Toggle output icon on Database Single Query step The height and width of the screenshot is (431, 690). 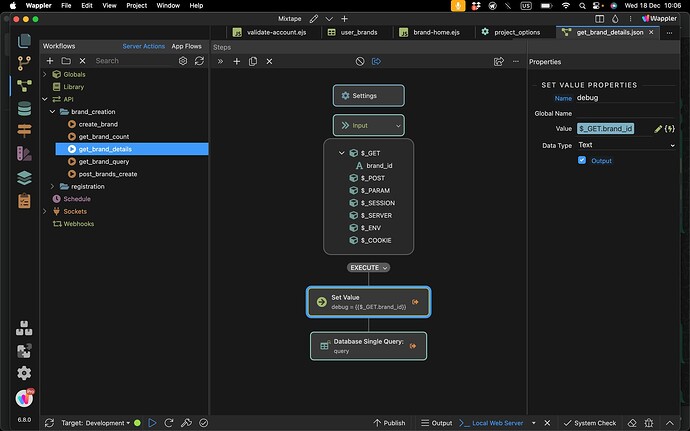(x=413, y=346)
